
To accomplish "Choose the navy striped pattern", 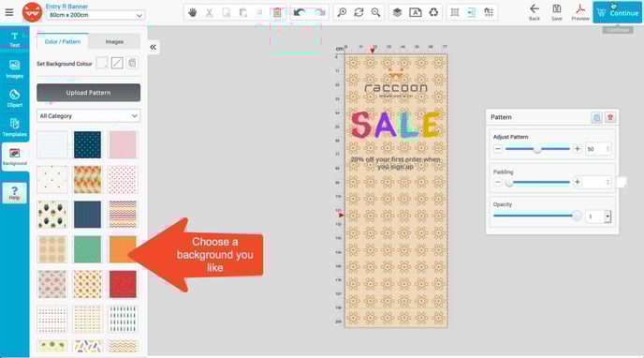I will point(87,214).
